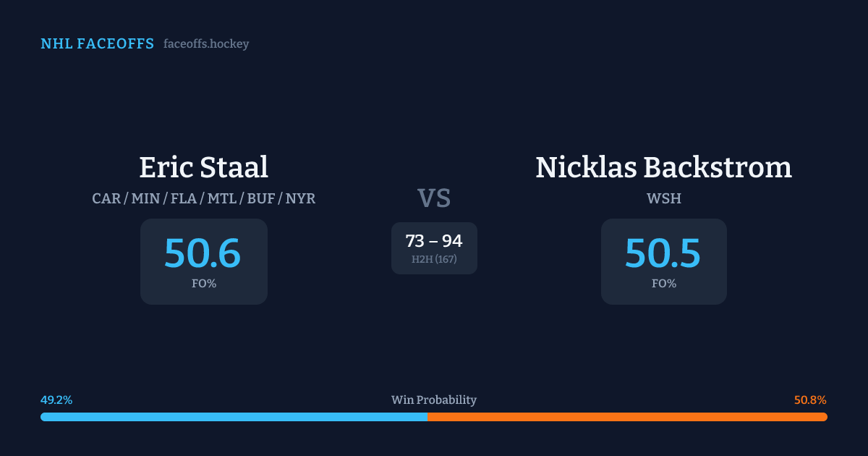This screenshot has height=456, width=868.
Task: Click the NYR team abbreviation
Action: [300, 198]
